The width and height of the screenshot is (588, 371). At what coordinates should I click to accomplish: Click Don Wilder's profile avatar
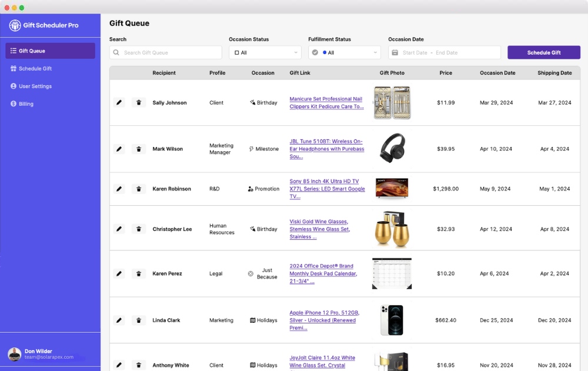click(15, 354)
